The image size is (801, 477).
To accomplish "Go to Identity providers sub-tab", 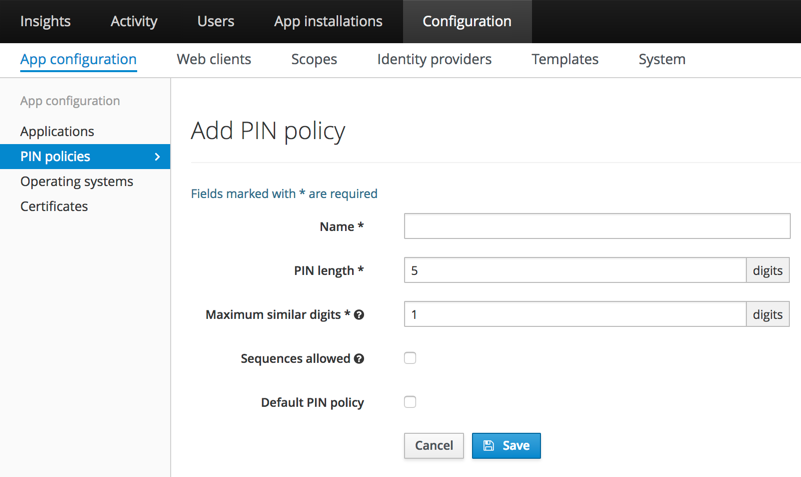I will coord(434,59).
